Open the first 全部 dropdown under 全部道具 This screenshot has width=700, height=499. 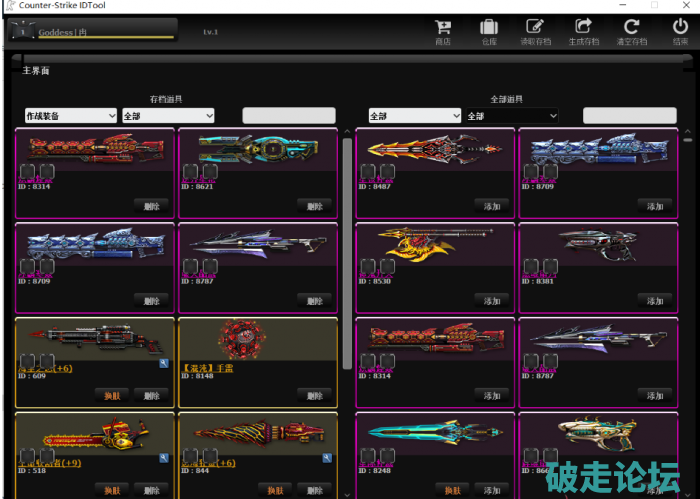tap(414, 116)
